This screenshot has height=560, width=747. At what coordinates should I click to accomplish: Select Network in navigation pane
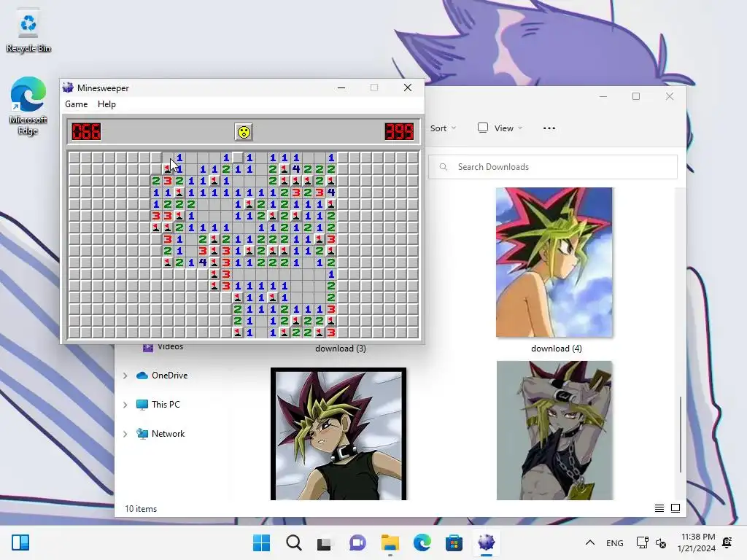(160, 434)
